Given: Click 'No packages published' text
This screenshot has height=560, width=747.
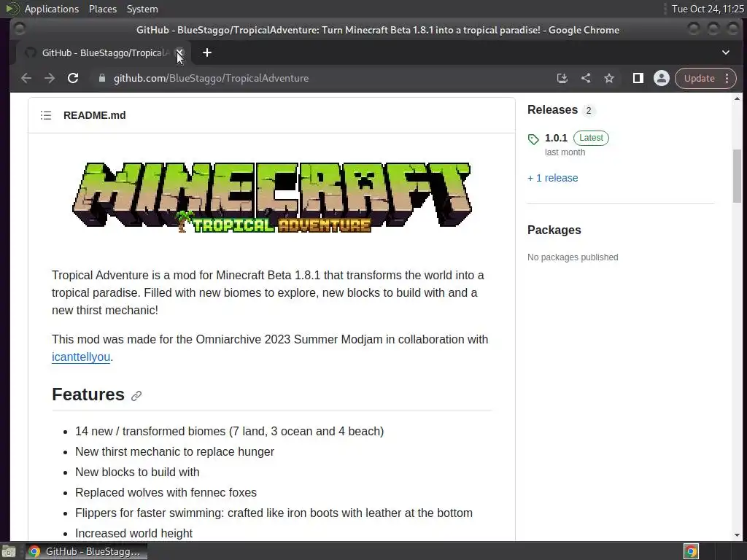Looking at the screenshot, I should click(x=573, y=257).
